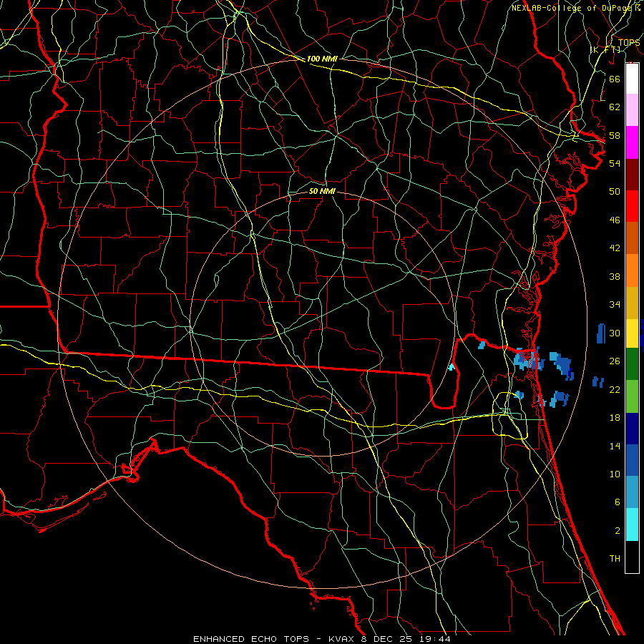This screenshot has width=644, height=644.
Task: Click the legend value '38'
Action: [x=615, y=276]
